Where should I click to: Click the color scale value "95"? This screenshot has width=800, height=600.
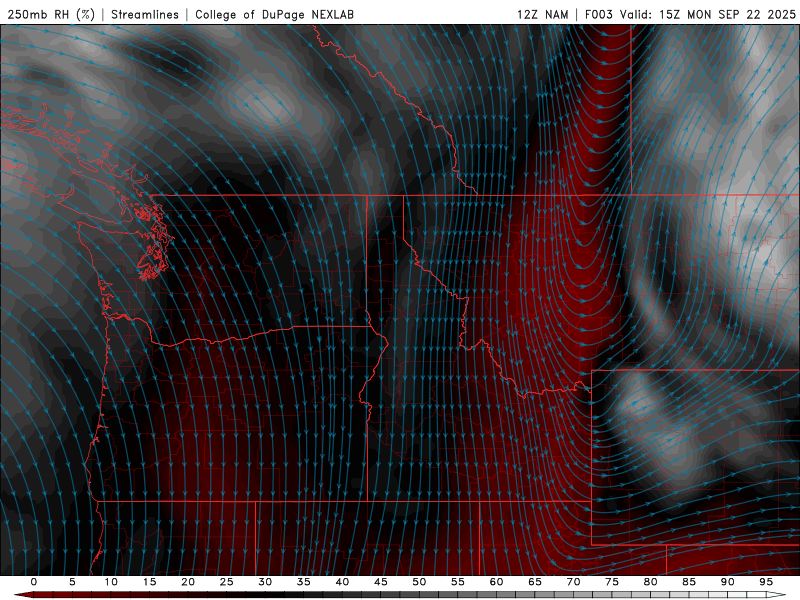point(766,582)
